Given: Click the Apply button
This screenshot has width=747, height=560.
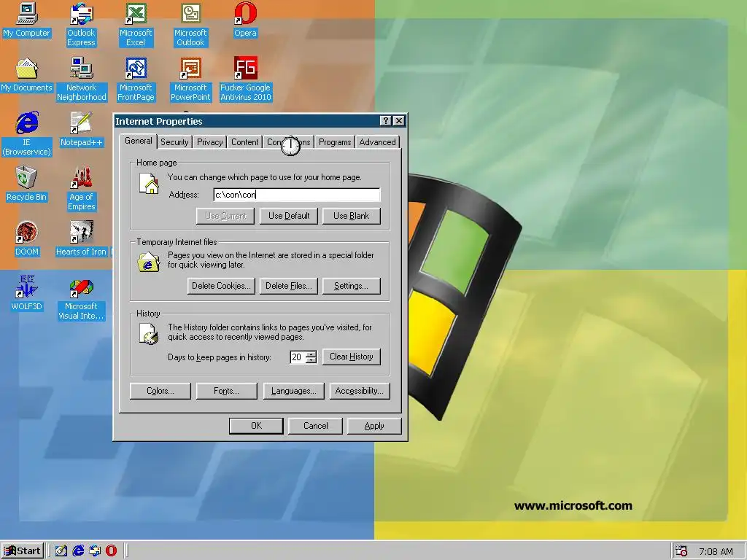Looking at the screenshot, I should [x=374, y=426].
